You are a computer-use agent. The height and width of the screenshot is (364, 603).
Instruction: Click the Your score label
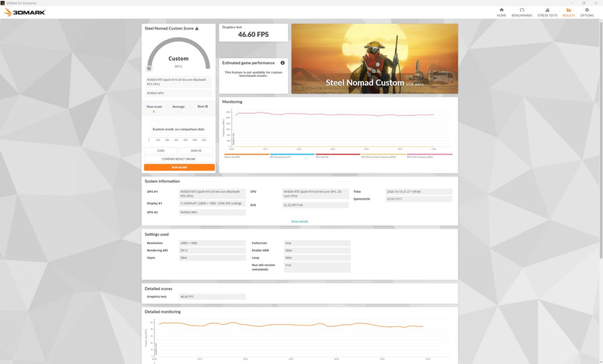tap(155, 106)
